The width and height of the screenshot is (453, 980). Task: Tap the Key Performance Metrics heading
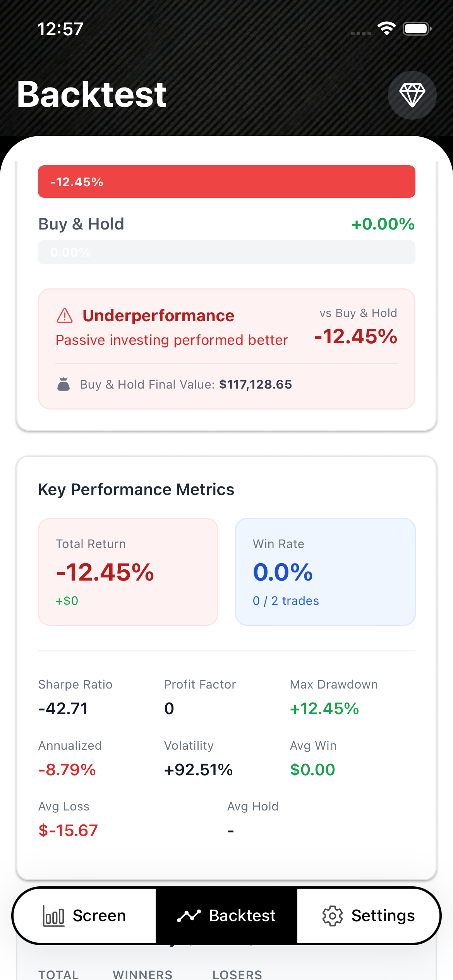coord(136,490)
